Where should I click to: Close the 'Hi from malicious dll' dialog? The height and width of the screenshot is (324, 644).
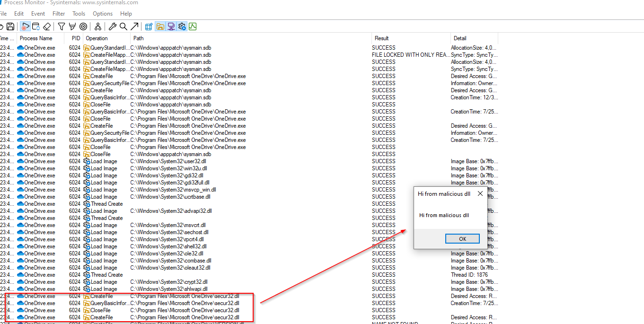480,193
